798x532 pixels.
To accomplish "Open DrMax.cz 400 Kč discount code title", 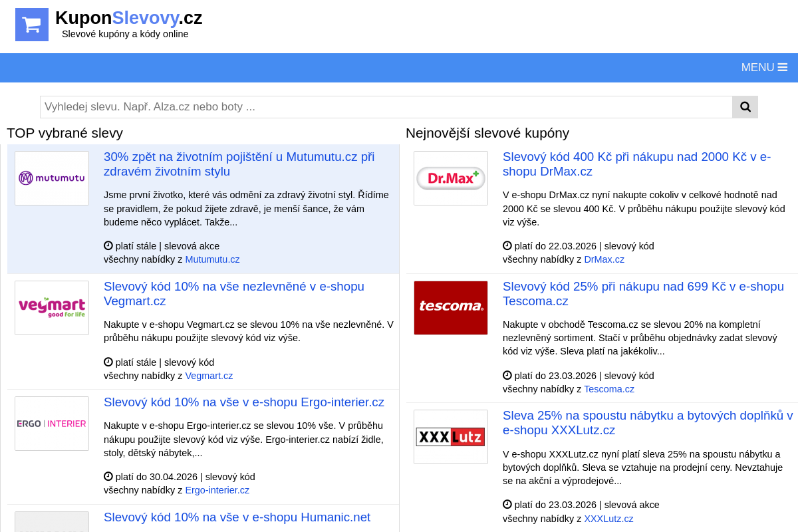I will 636,164.
